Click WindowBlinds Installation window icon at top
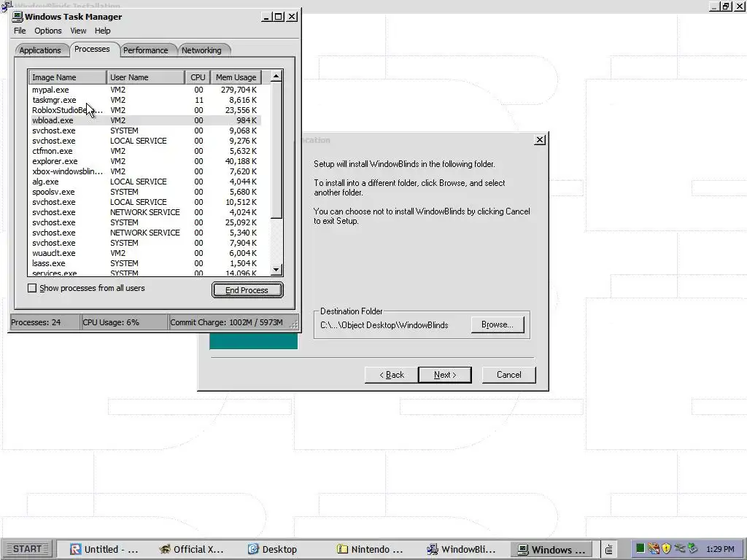Image resolution: width=747 pixels, height=560 pixels. click(x=7, y=6)
